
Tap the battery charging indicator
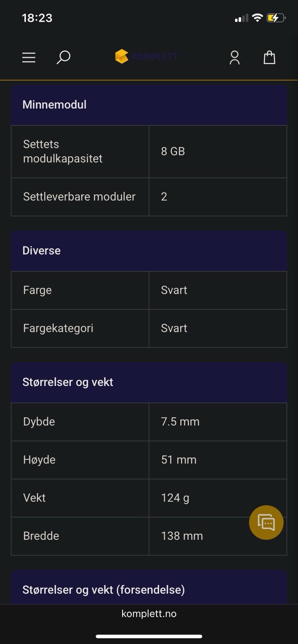pos(276,18)
